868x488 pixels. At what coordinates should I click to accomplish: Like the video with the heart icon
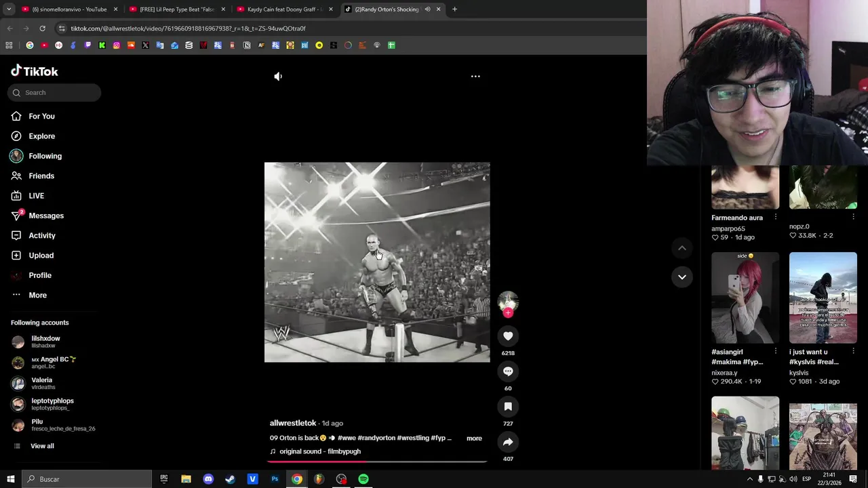(508, 336)
